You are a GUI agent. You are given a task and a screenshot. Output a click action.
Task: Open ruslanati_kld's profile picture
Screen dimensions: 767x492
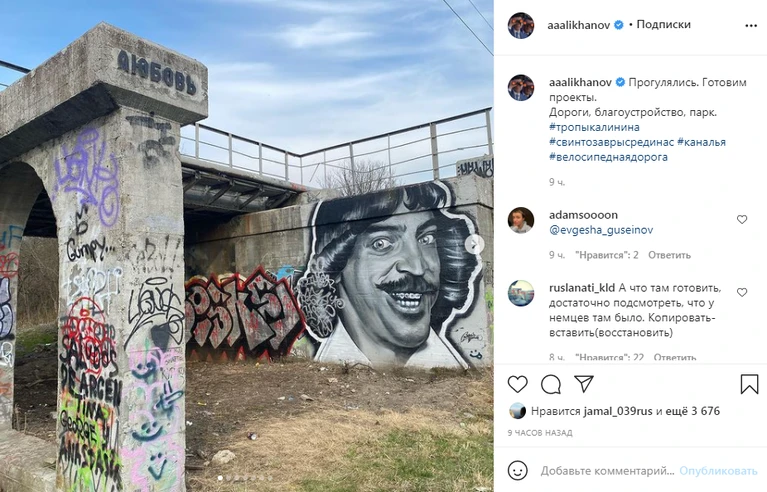point(521,293)
